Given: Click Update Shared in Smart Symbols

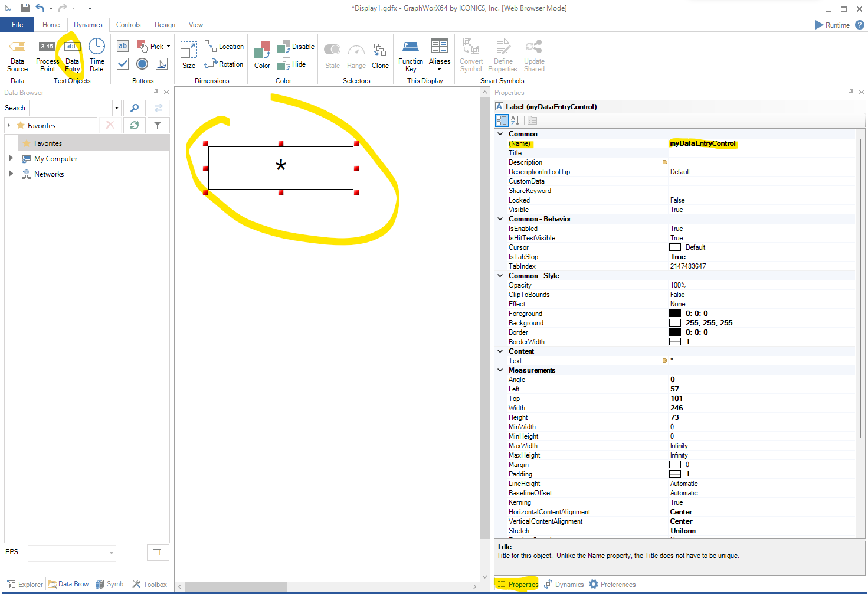Looking at the screenshot, I should [534, 56].
